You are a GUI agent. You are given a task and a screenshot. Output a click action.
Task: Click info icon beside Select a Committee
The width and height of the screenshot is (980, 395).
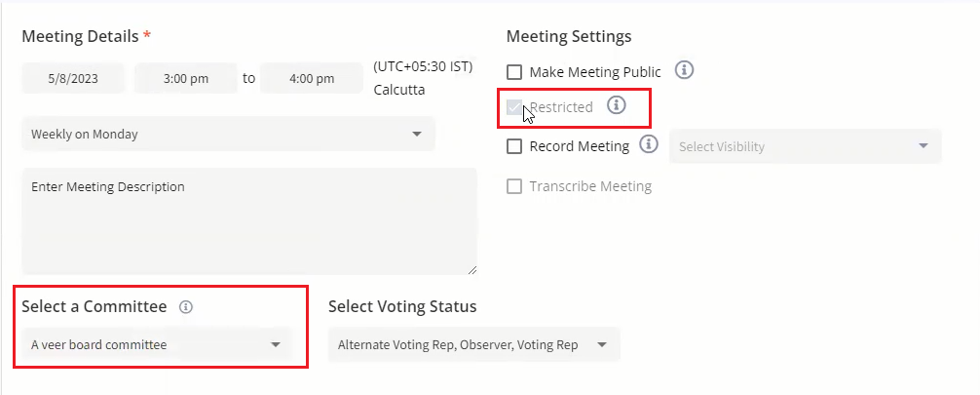click(186, 306)
